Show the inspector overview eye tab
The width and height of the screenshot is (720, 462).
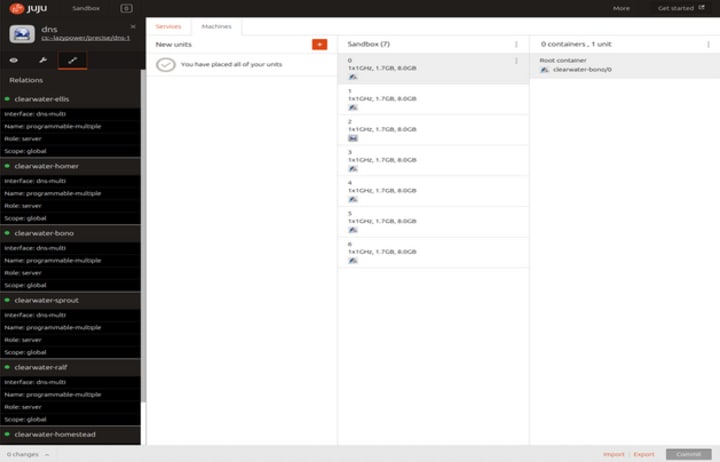pyautogui.click(x=14, y=60)
